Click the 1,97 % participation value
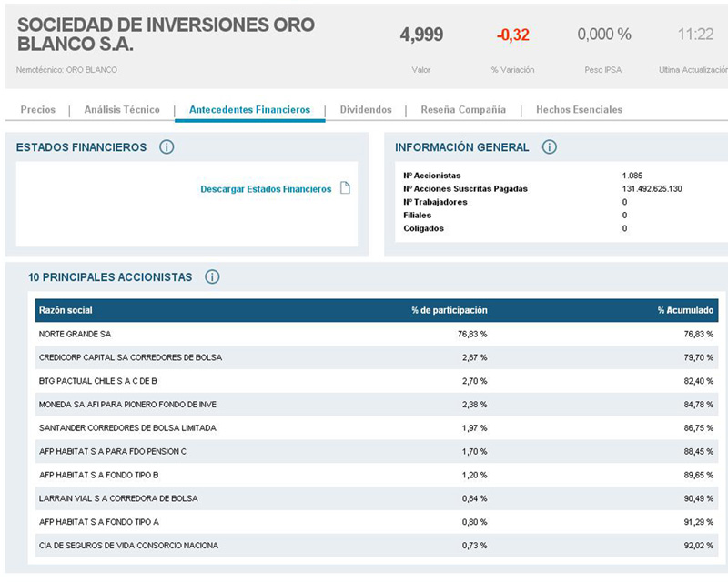Viewport: 728px width, 582px height. coord(474,428)
